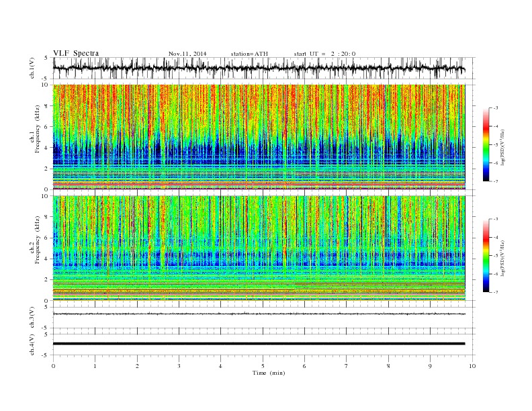Click the "-5" tick on ch.4 voltage axis
This screenshot has width=532, height=411.
pyautogui.click(x=46, y=355)
